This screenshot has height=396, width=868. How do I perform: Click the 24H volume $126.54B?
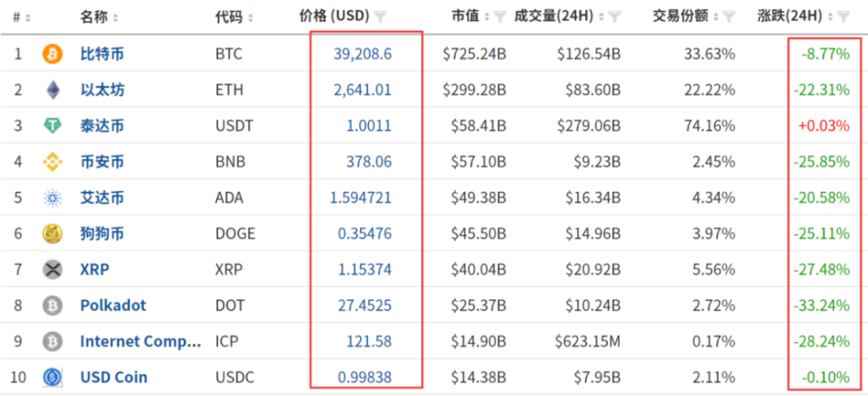coord(589,54)
